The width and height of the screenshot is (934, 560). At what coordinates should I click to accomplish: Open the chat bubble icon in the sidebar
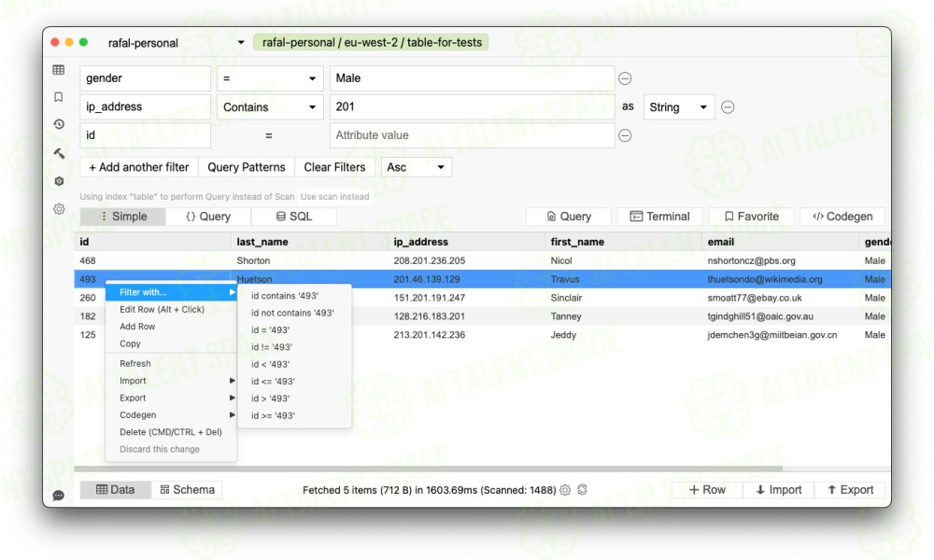[58, 495]
